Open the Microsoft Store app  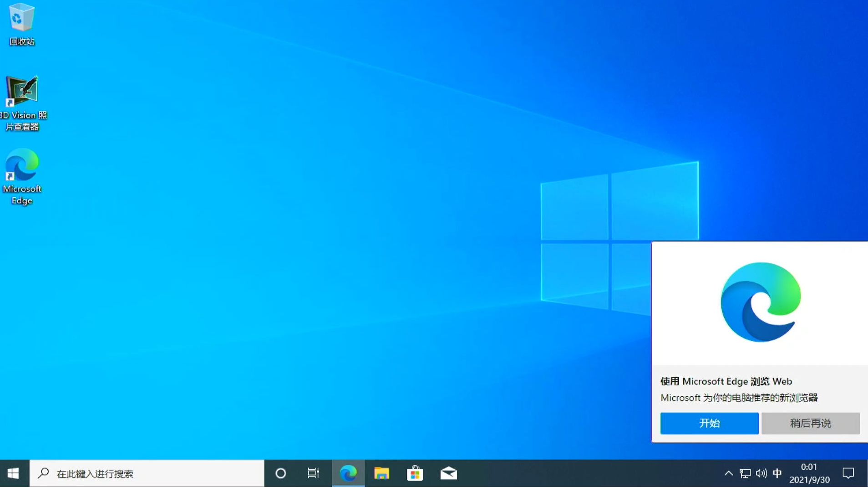[x=415, y=473]
